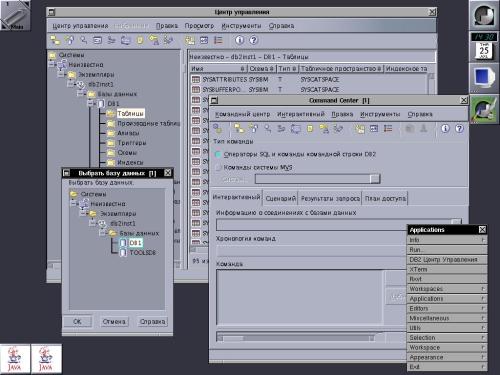500x375 pixels.
Task: Click License Center key icon in Control Center toolbar
Action: point(154,40)
